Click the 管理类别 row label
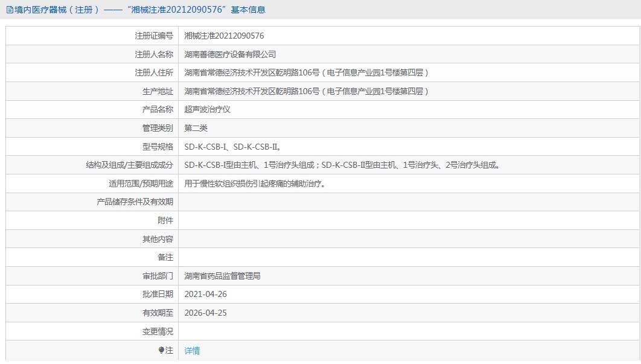This screenshot has height=364, width=641. pos(158,128)
